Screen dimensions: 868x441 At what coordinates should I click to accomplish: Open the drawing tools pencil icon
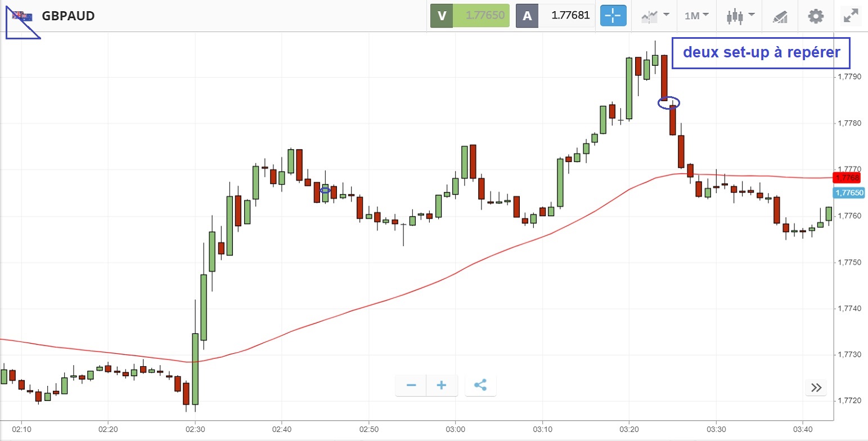[x=780, y=16]
